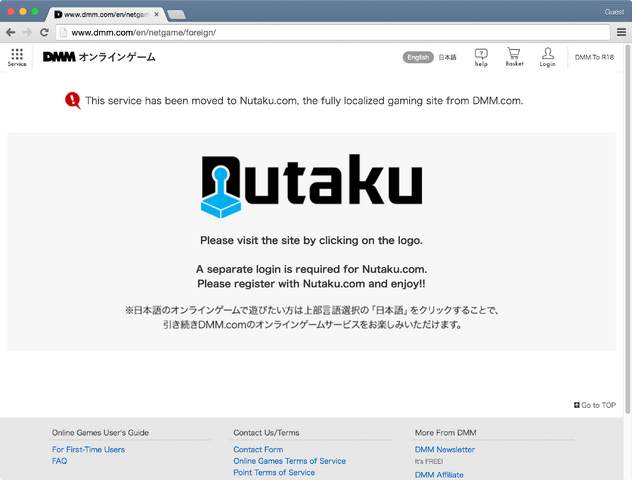Click the 'Contact Us/Terms' heading

(266, 432)
